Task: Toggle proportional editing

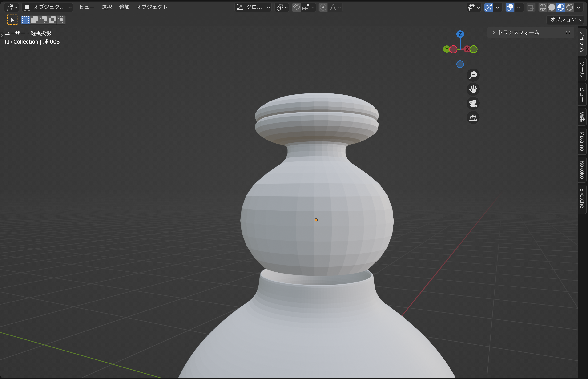Action: pos(323,7)
